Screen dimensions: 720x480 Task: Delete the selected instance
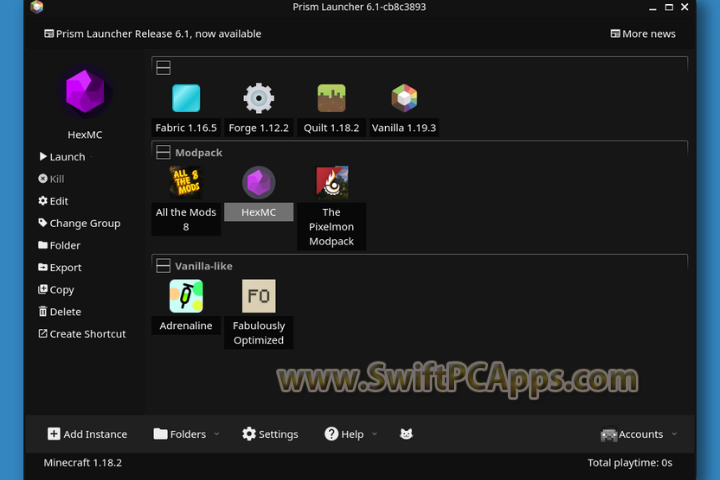60,311
